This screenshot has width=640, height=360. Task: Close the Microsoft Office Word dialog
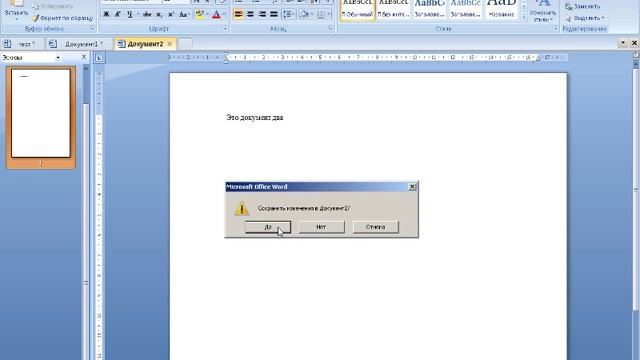412,187
